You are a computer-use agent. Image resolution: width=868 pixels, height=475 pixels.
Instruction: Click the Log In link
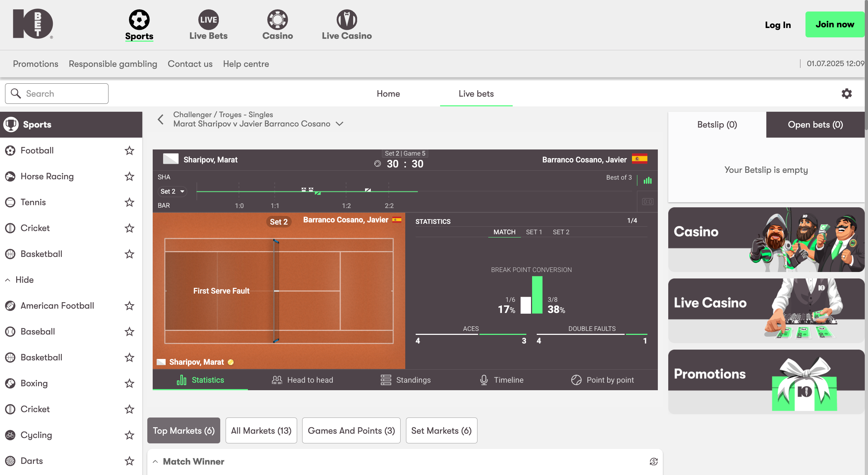coord(778,25)
